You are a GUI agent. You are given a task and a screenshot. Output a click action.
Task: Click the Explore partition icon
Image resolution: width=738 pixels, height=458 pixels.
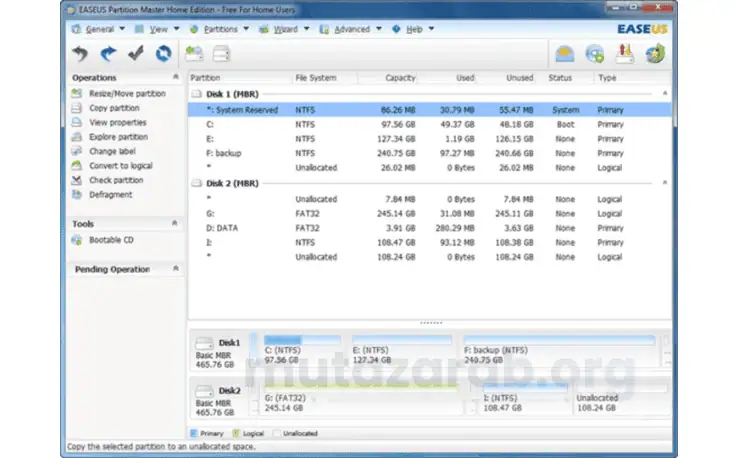pyautogui.click(x=76, y=137)
